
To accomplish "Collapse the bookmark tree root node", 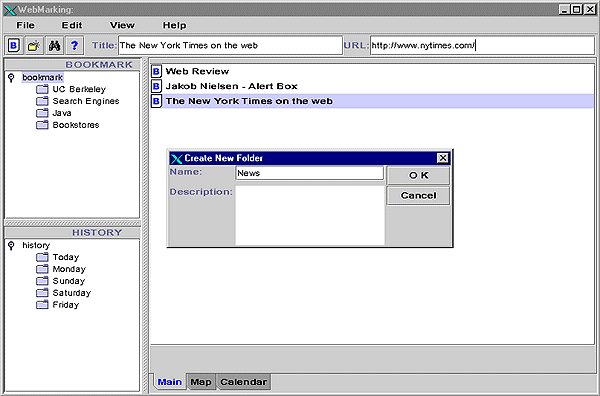I will [11, 78].
